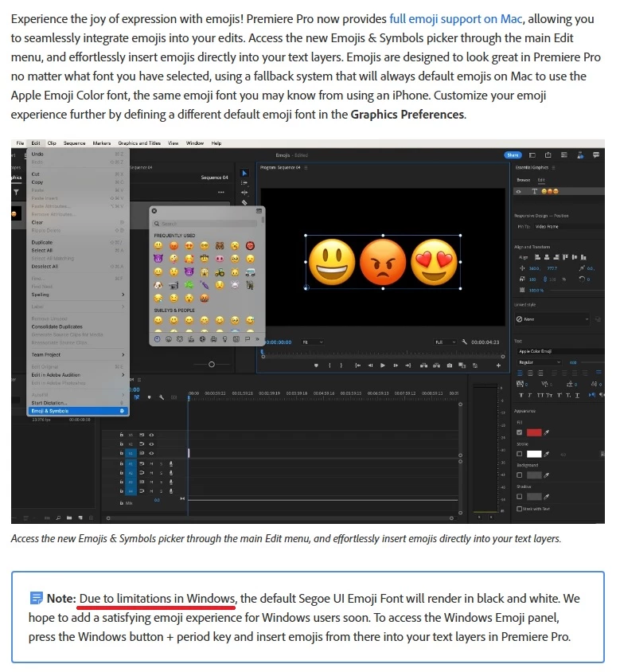620x672 pixels.
Task: Open Program monitor settings wrench
Action: coord(465,342)
